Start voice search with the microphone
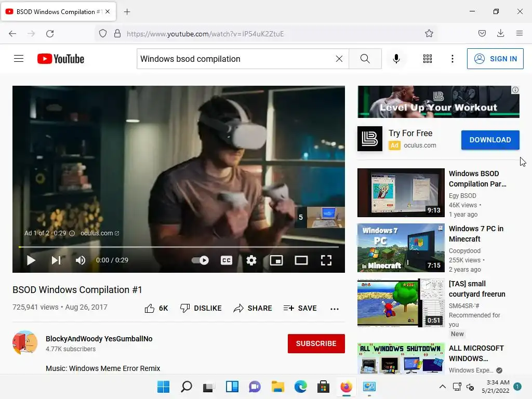Image resolution: width=532 pixels, height=399 pixels. pyautogui.click(x=396, y=59)
